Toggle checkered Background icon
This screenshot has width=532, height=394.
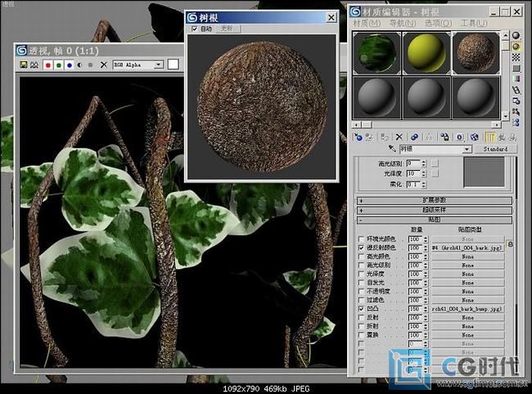tap(516, 57)
